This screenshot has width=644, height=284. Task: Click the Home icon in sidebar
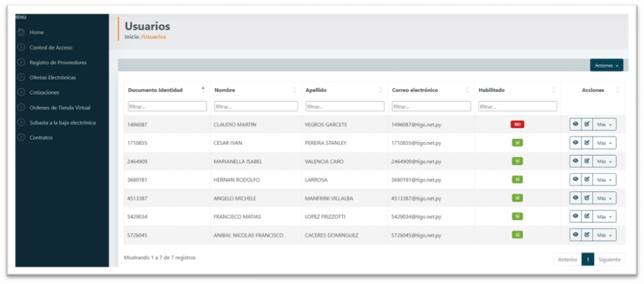pos(21,32)
